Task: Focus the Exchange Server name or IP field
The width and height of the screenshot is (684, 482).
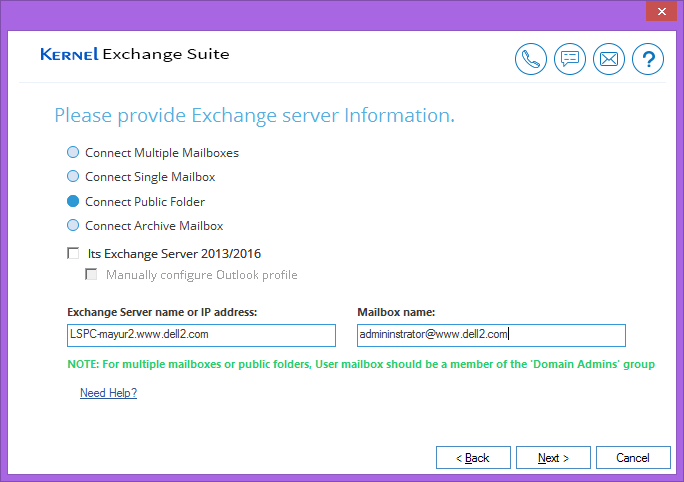Action: (202, 335)
